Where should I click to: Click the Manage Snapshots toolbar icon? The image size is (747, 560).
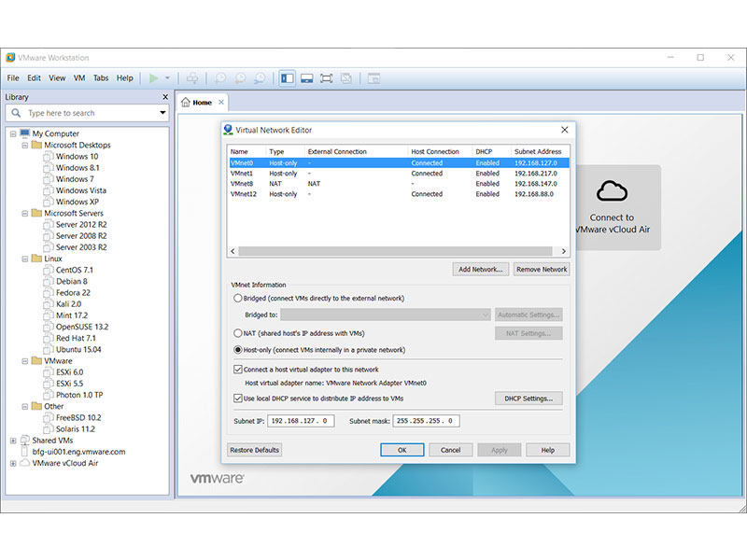(260, 78)
